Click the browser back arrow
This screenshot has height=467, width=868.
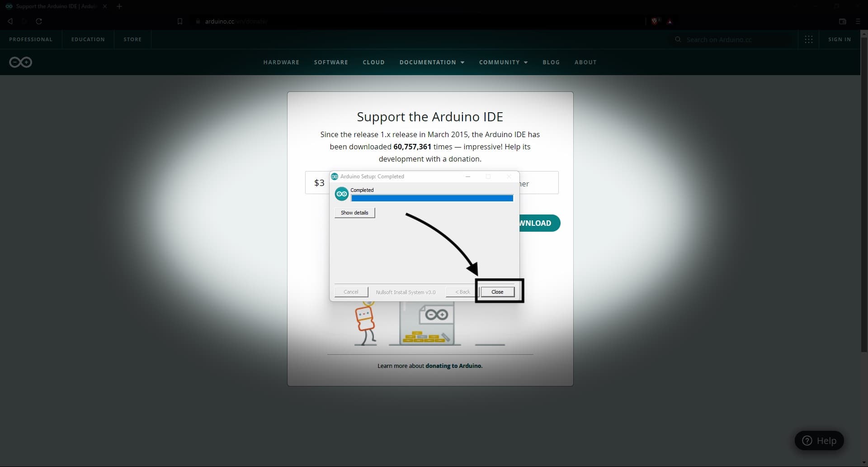[10, 21]
